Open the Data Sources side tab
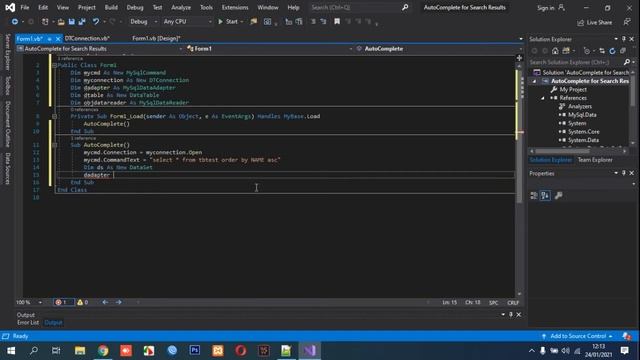 [7, 169]
